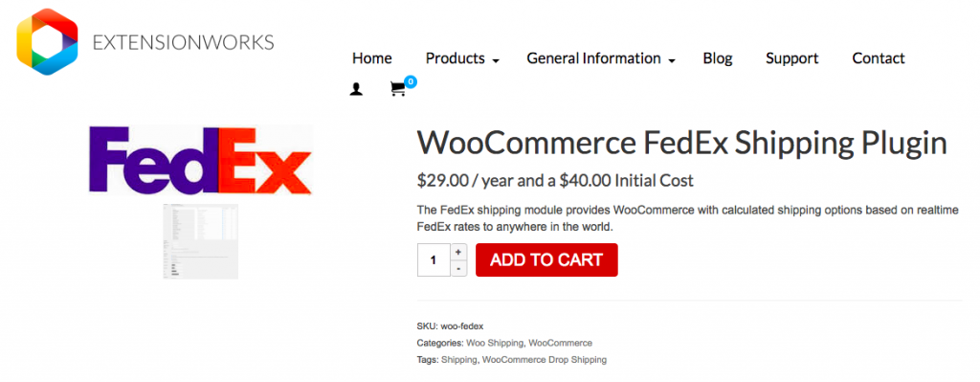The image size is (980, 382).
Task: Open the Blog menu item
Action: click(718, 58)
